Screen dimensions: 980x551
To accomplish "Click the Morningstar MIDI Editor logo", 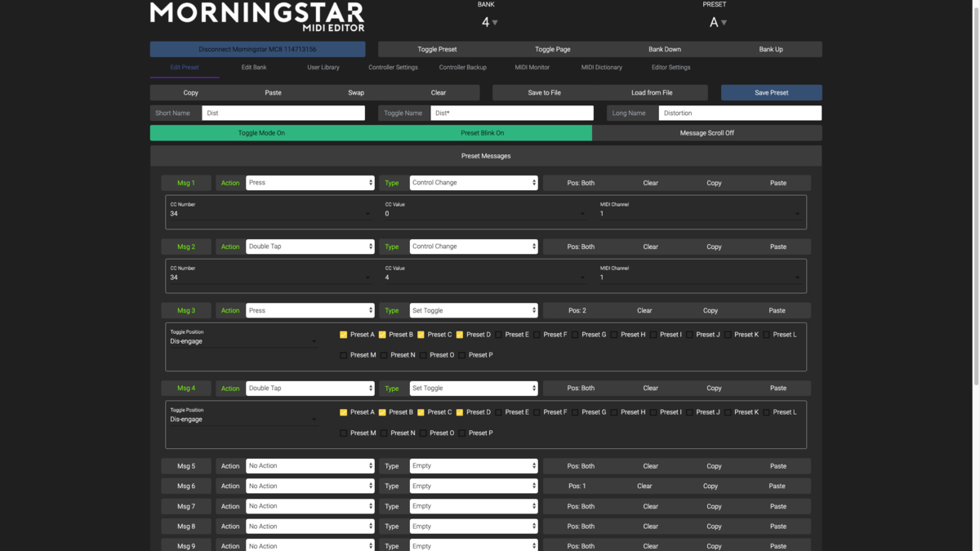I will click(x=257, y=17).
